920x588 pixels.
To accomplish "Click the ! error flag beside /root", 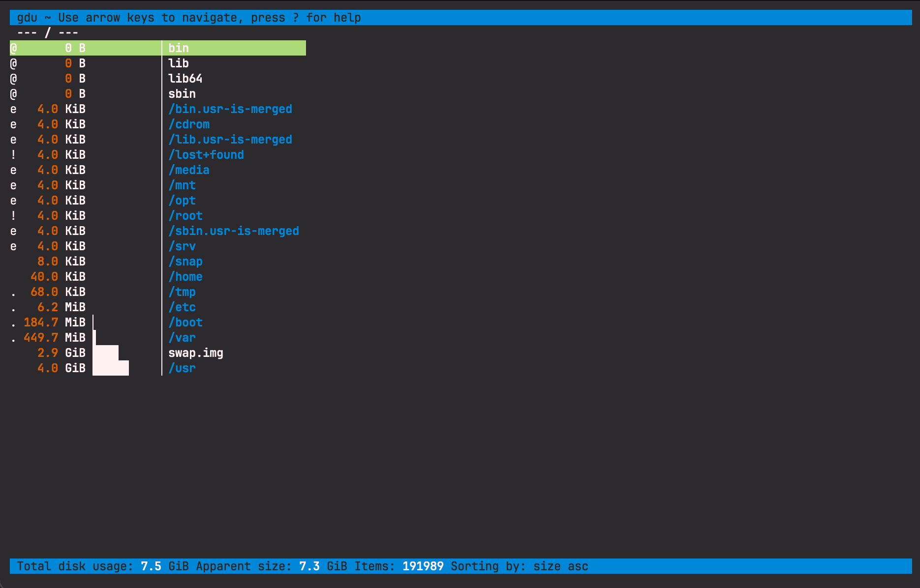I will [x=13, y=215].
